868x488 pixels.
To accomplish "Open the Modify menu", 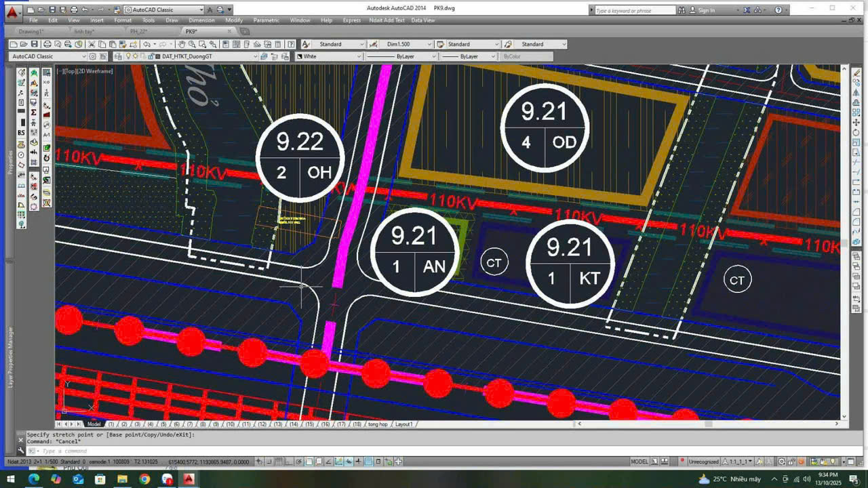I will coord(234,20).
